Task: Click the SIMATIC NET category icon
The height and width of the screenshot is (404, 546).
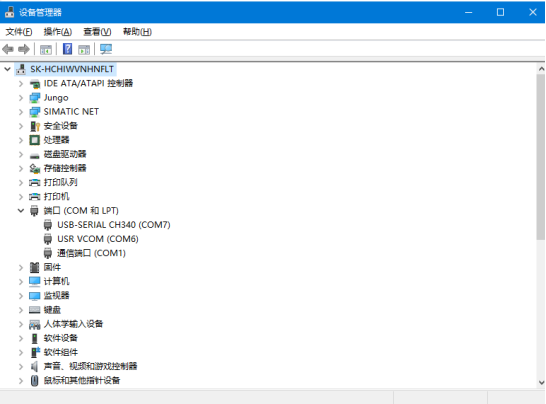Action: pos(34,112)
